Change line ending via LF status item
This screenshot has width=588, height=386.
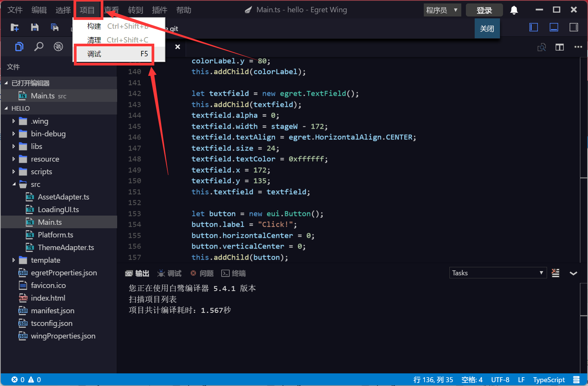pos(521,379)
